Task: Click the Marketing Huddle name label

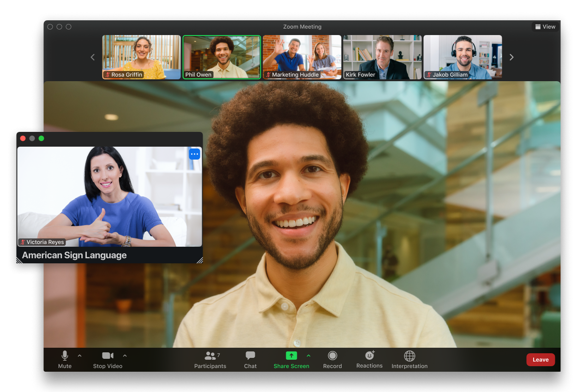Action: (x=292, y=75)
